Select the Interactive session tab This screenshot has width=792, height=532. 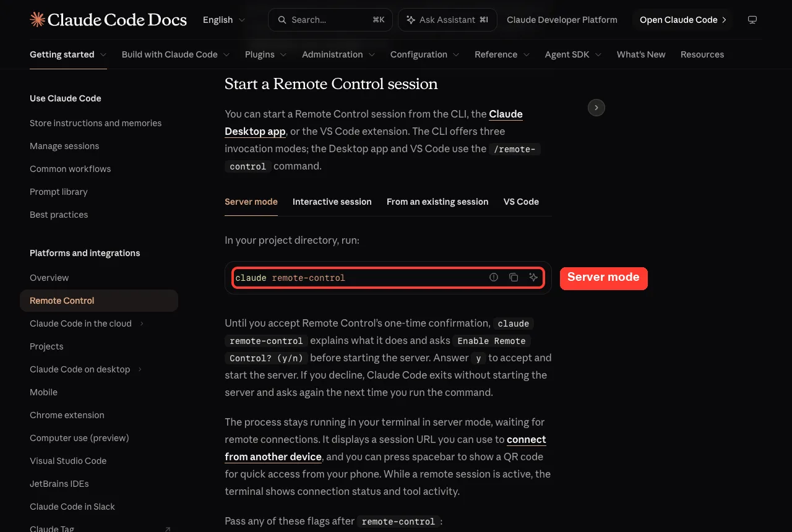click(x=332, y=202)
